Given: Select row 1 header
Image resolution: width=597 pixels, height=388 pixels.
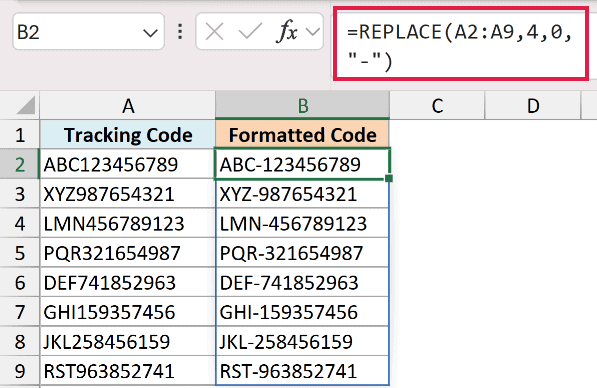Looking at the screenshot, I should tap(20, 135).
